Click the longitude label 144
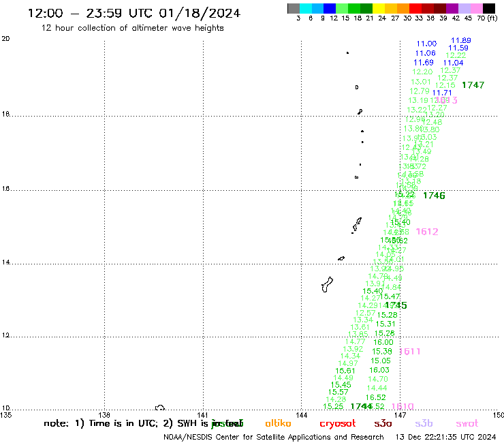The height and width of the screenshot is (443, 504). (301, 415)
